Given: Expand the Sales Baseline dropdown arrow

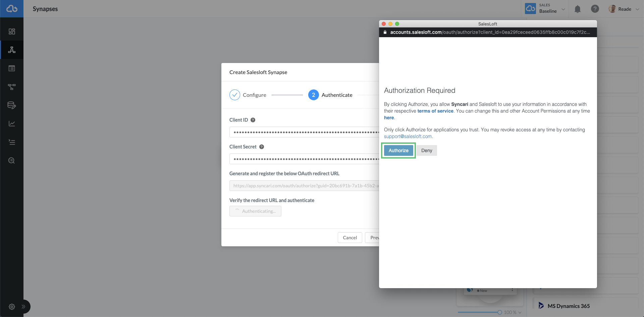Looking at the screenshot, I should pyautogui.click(x=563, y=9).
